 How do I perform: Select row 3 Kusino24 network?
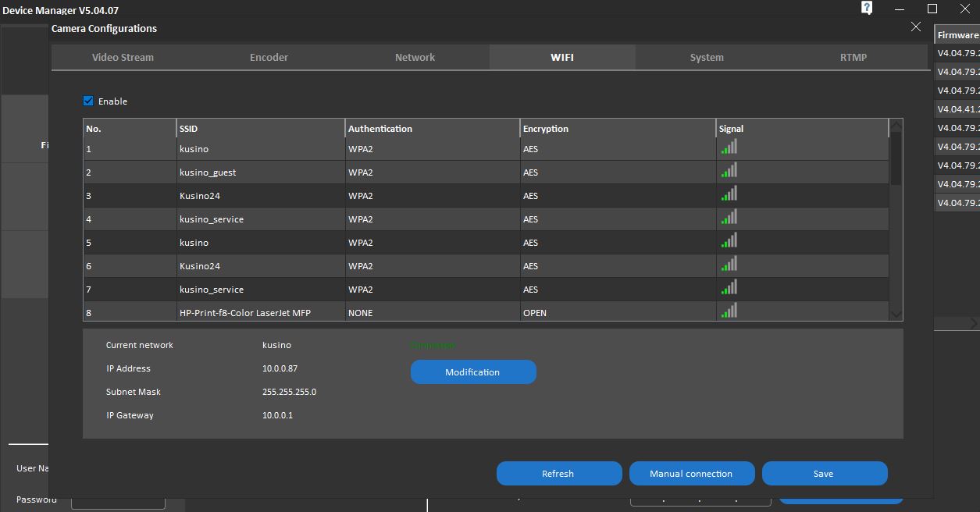pyautogui.click(x=486, y=196)
